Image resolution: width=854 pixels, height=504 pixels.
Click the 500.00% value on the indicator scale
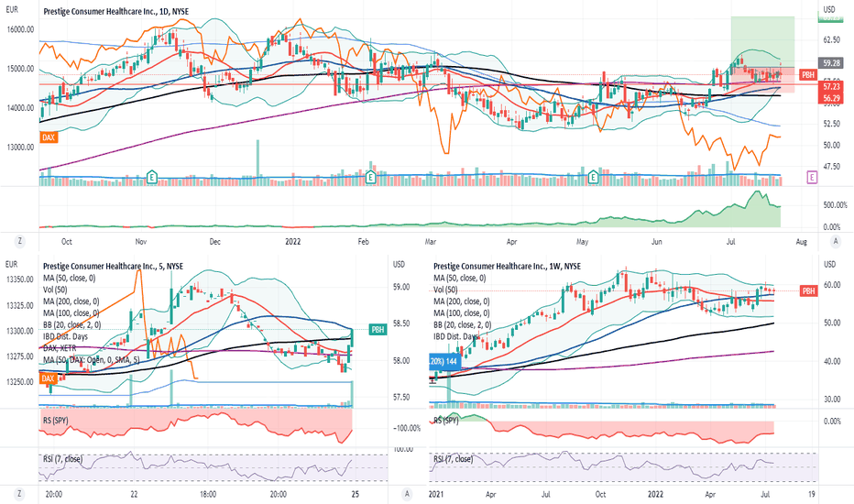tap(835, 205)
